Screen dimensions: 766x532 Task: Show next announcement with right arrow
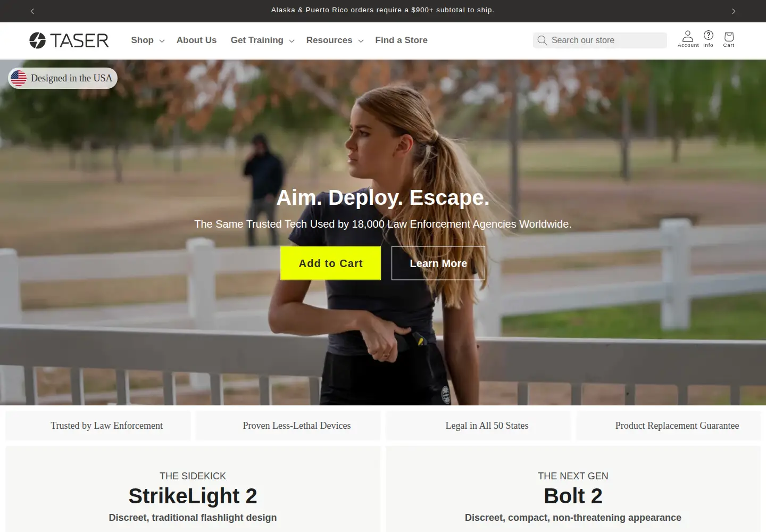(734, 11)
